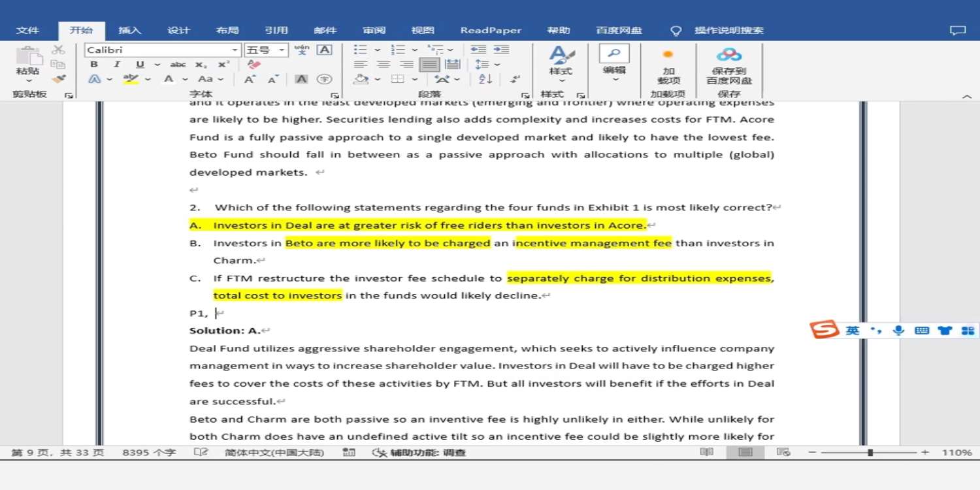Open the line spacing dropdown arrow
This screenshot has width=980, height=490.
[x=497, y=64]
